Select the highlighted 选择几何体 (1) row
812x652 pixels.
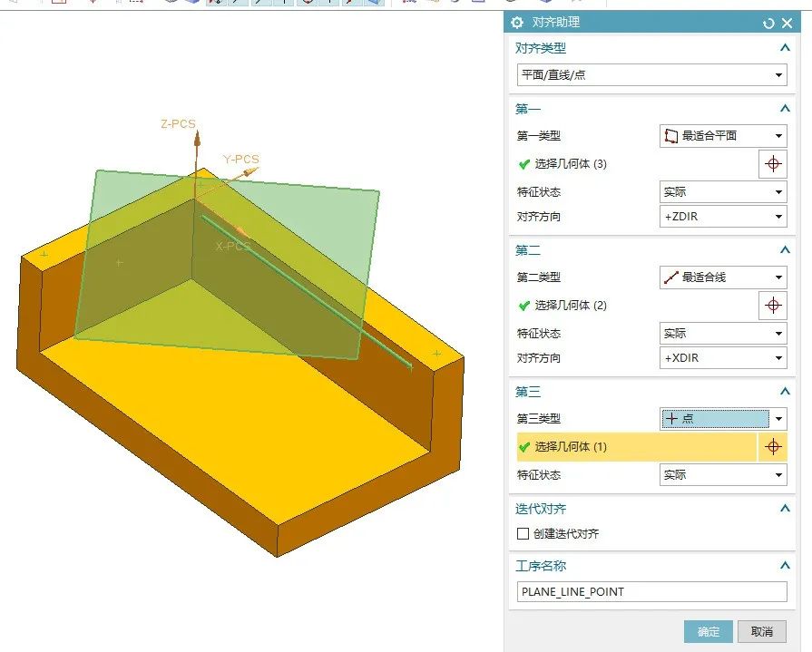pos(637,447)
